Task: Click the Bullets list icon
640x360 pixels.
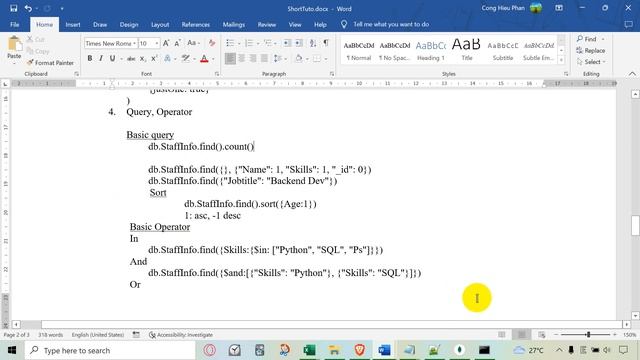Action: (x=230, y=43)
